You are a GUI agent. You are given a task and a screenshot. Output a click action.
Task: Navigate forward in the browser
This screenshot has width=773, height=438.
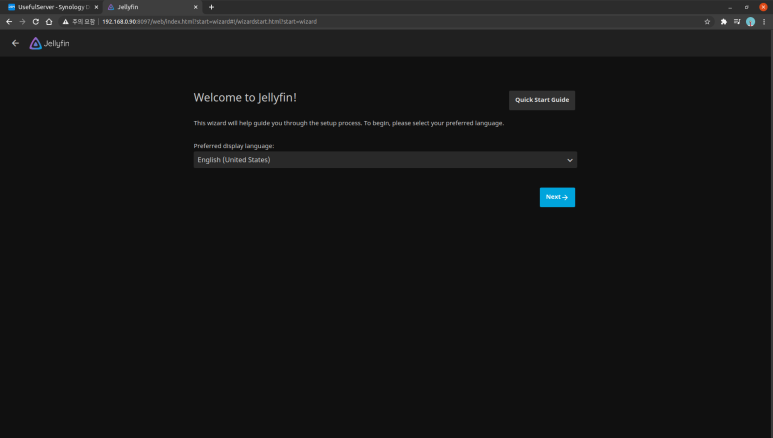pos(22,22)
